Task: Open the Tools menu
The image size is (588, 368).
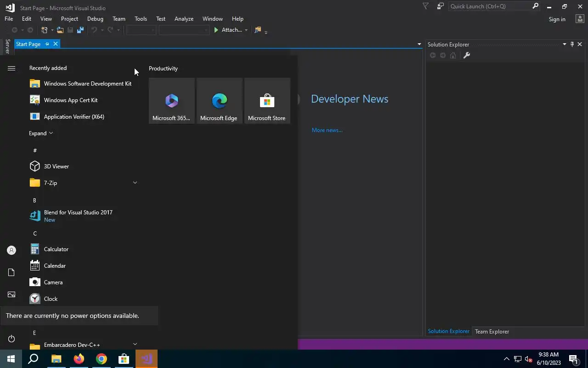Action: pos(141,19)
